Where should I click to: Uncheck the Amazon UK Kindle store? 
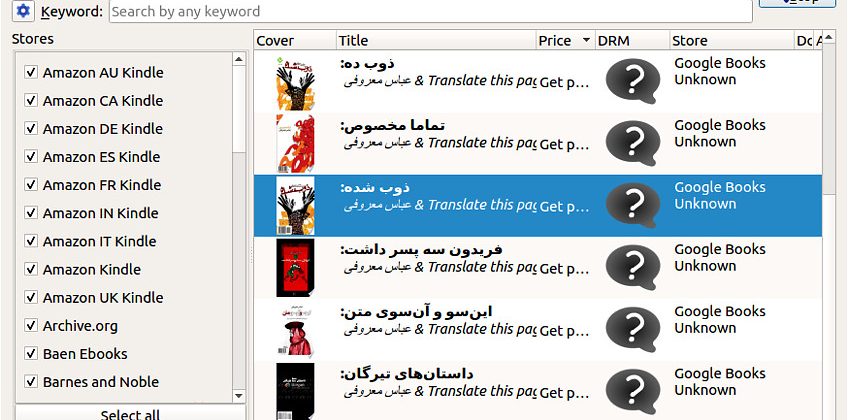pyautogui.click(x=31, y=297)
